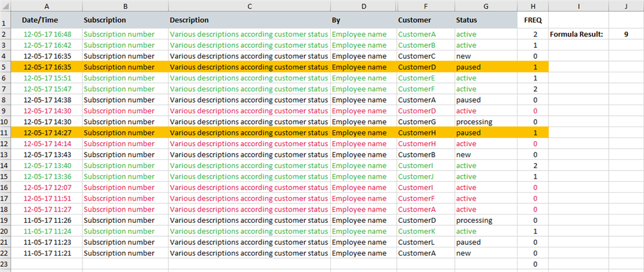Screen dimensions: 644x272
Task: Select column D header
Action: [364, 6]
